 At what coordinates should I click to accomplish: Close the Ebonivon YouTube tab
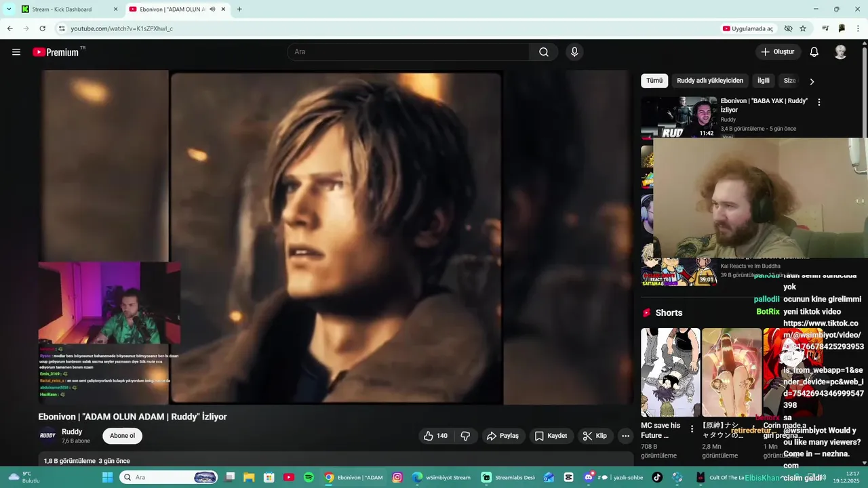click(x=223, y=9)
